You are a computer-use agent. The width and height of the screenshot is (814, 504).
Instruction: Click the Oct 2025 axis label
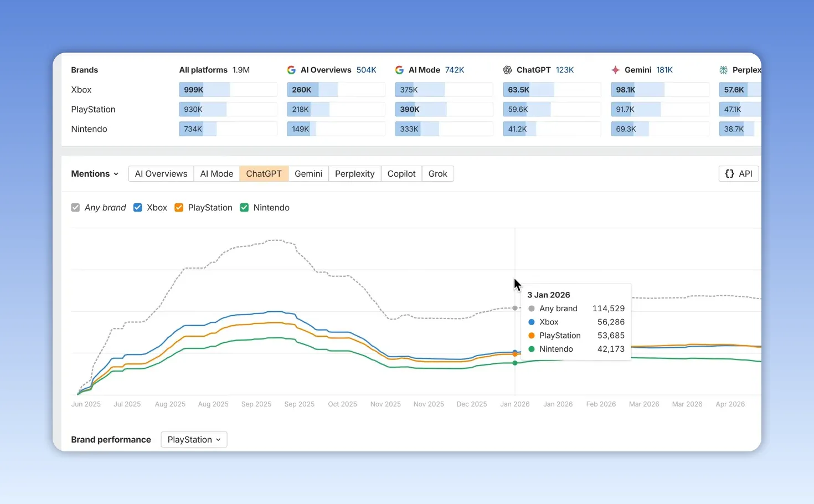pos(342,404)
